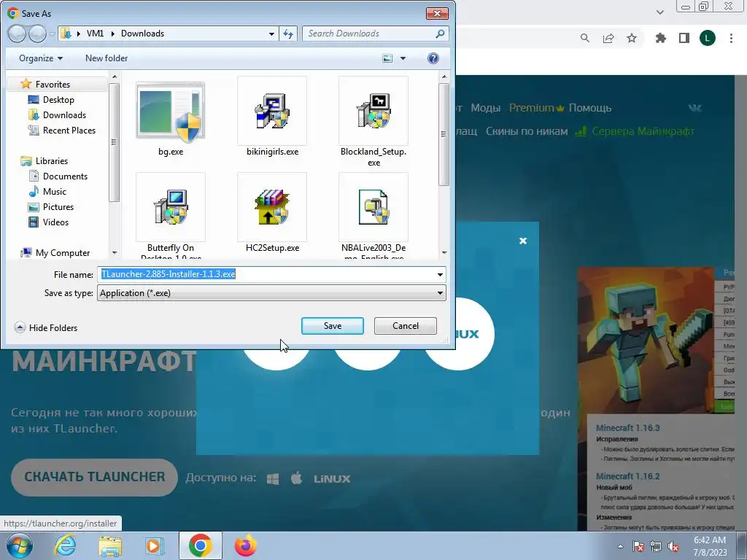Open the Minecraft 1.16.3 link
The image size is (747, 560).
point(627,427)
